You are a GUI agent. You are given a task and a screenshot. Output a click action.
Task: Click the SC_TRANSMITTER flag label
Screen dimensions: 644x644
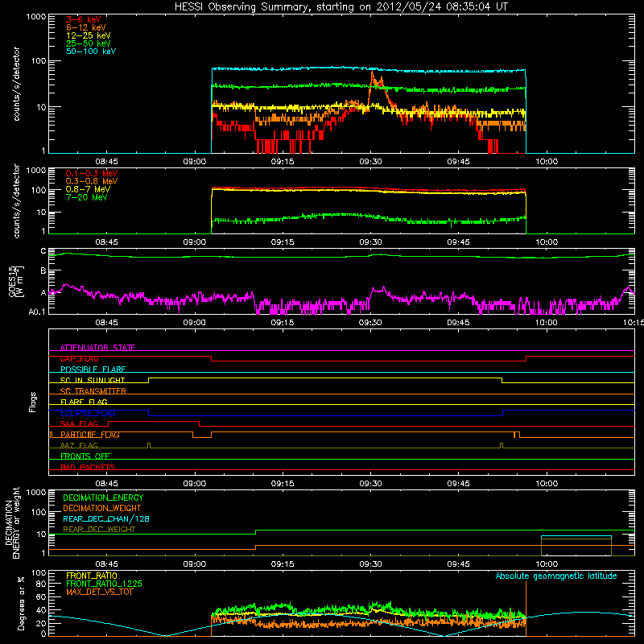[x=93, y=391]
